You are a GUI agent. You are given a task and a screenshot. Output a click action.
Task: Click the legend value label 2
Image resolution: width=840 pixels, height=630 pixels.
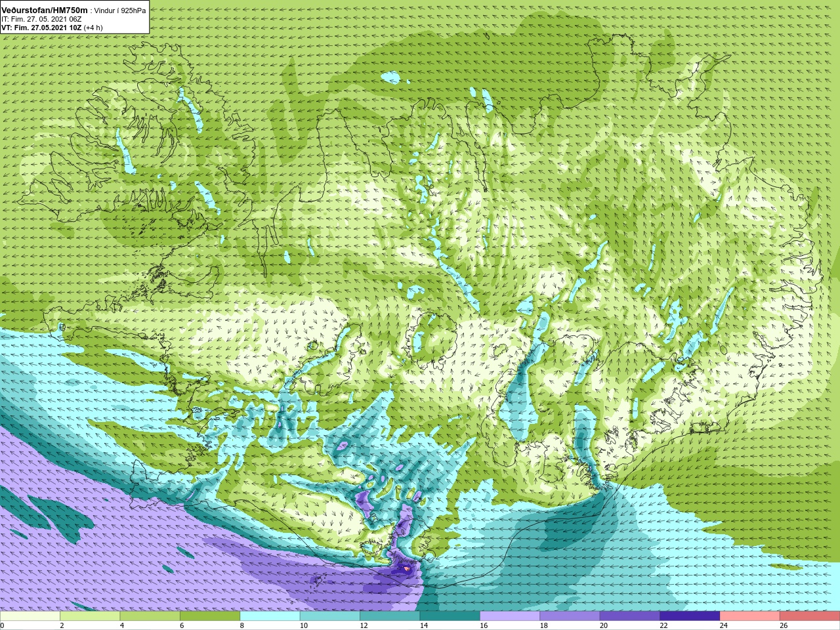(62, 625)
